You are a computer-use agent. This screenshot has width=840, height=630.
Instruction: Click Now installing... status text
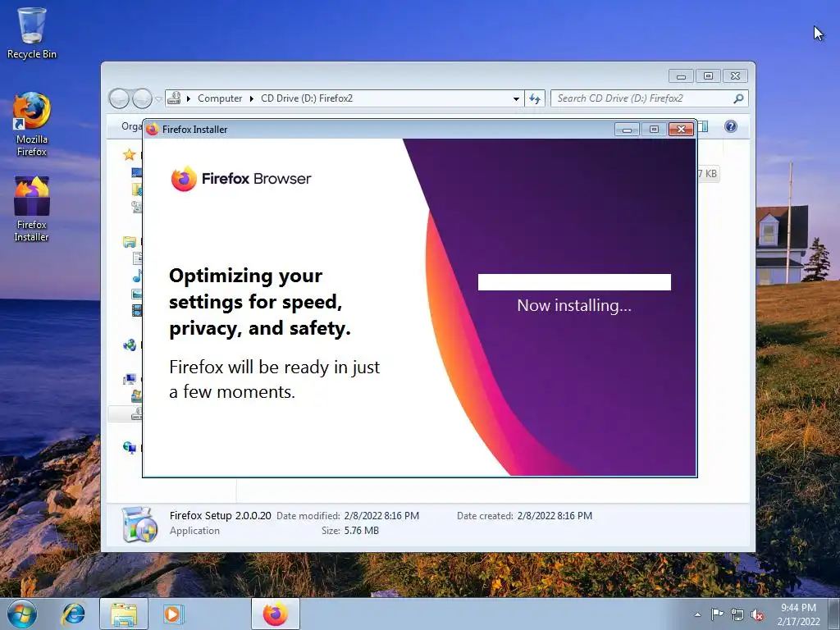(x=574, y=305)
